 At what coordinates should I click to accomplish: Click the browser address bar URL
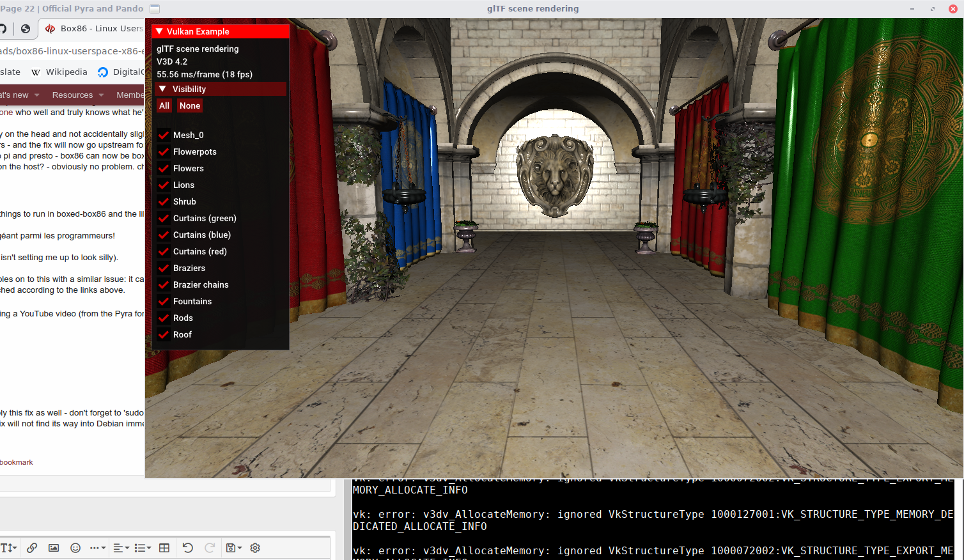[x=70, y=51]
